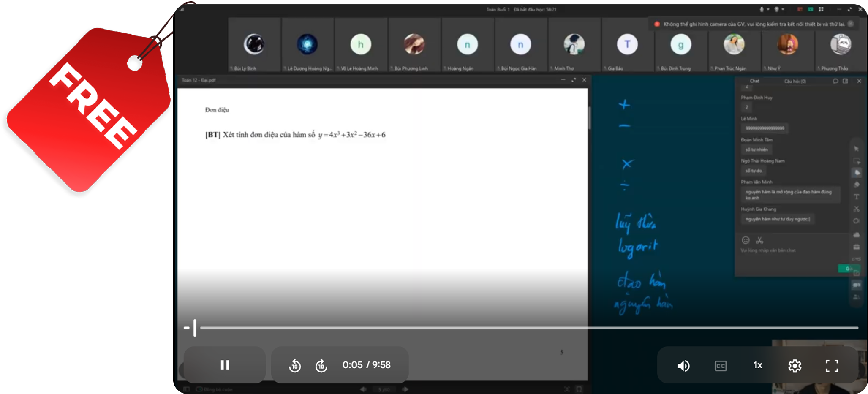
Task: Select Minh Thơ participant tile
Action: tap(574, 45)
